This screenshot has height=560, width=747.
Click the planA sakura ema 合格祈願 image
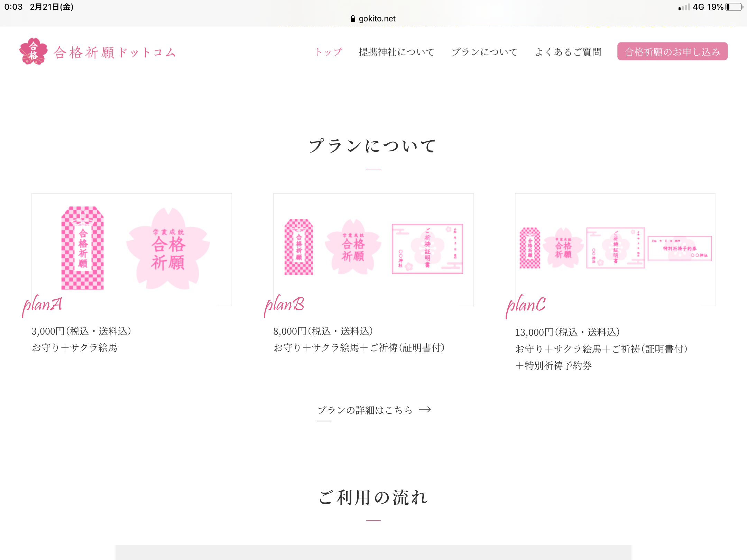point(168,248)
